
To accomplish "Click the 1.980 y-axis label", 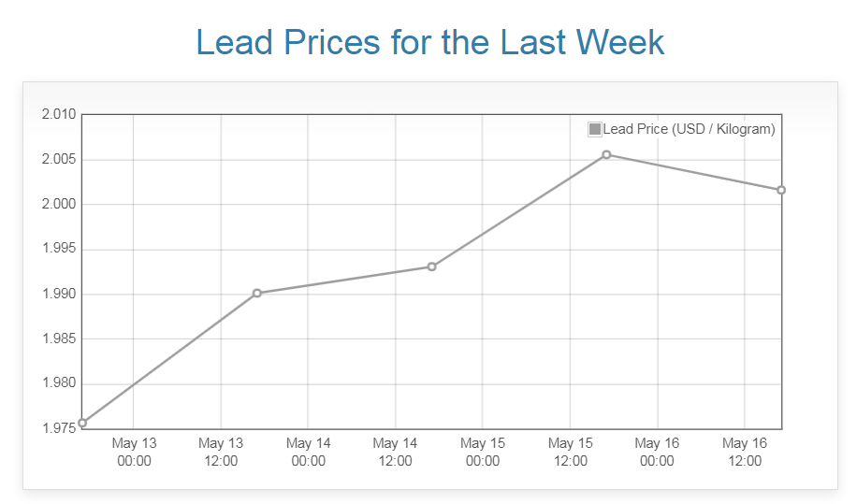I will click(x=58, y=384).
